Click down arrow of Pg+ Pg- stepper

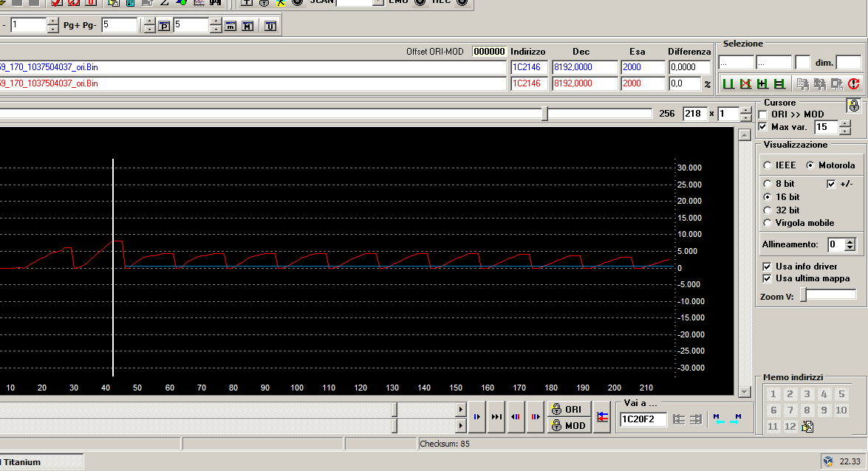click(149, 29)
